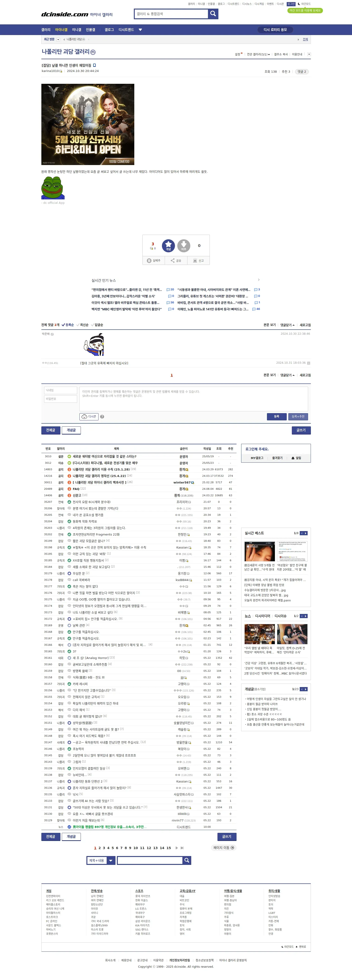Click the gallog icon next to karina1010
Image resolution: width=352 pixels, height=980 pixels.
[x=61, y=71]
